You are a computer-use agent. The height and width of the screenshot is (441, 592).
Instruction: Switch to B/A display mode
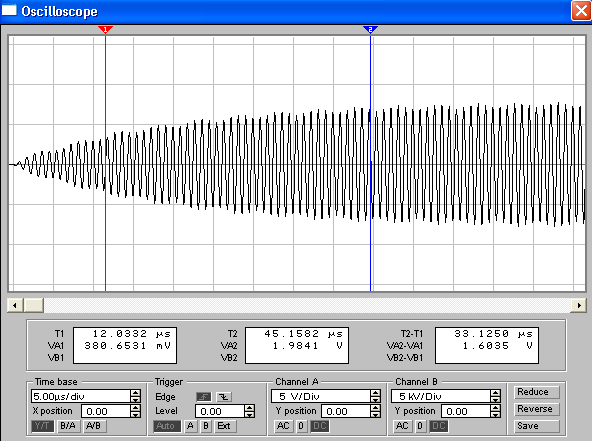[68, 426]
